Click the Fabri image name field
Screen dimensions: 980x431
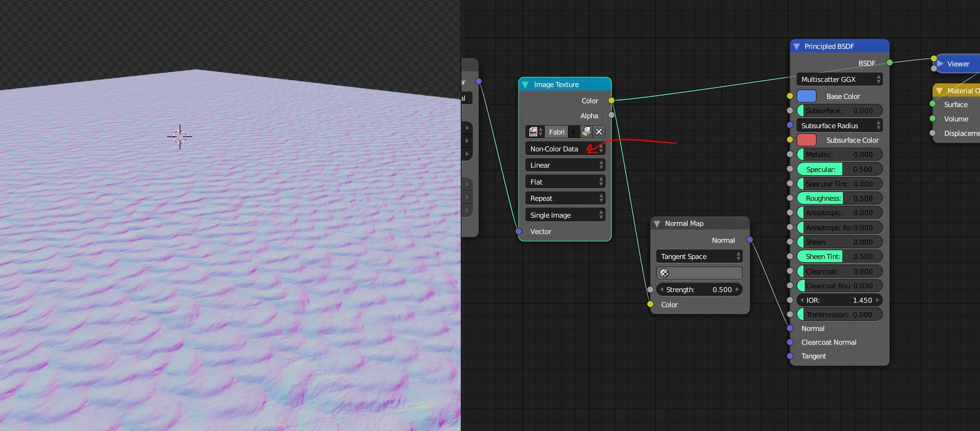[556, 132]
